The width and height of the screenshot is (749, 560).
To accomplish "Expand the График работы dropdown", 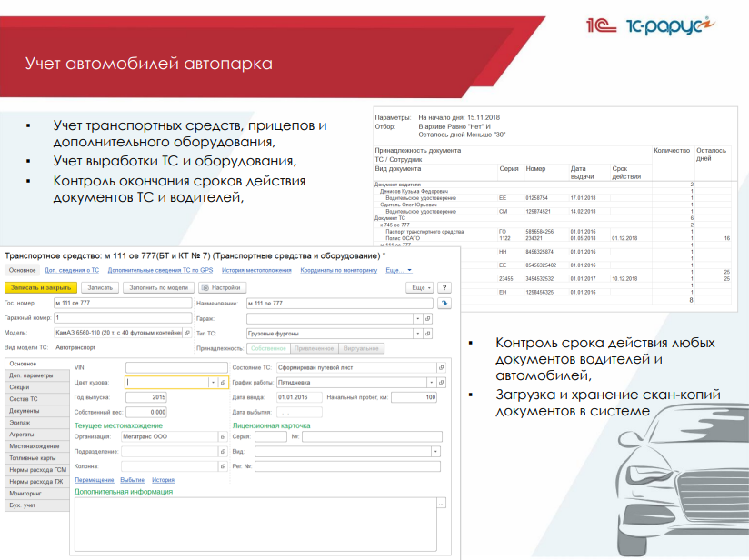I will pos(430,383).
